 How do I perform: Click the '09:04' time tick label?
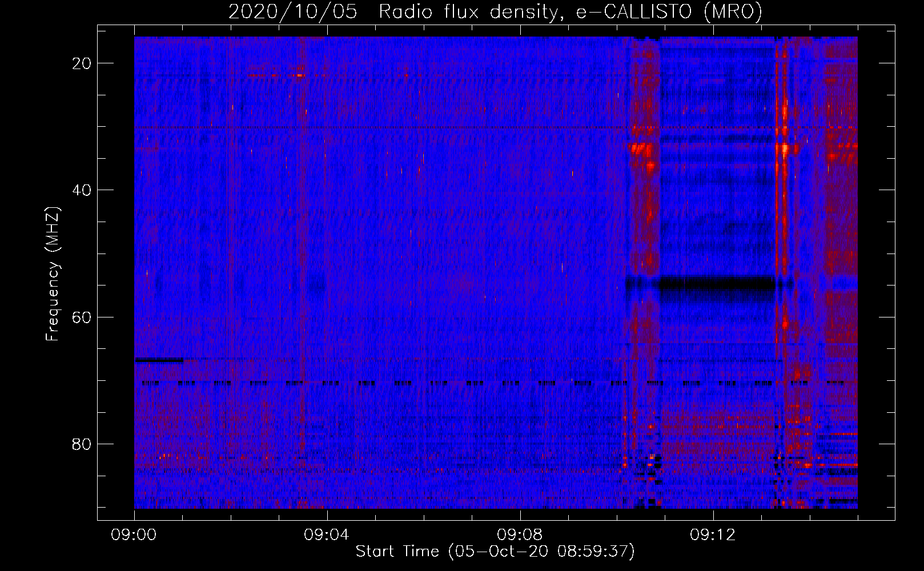[x=327, y=535]
